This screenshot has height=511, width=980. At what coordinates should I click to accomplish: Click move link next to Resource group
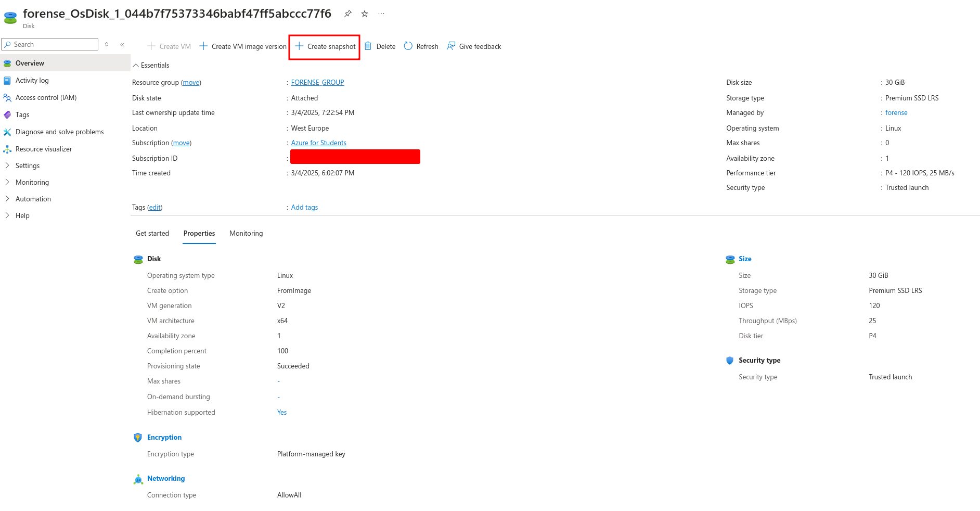(x=191, y=82)
